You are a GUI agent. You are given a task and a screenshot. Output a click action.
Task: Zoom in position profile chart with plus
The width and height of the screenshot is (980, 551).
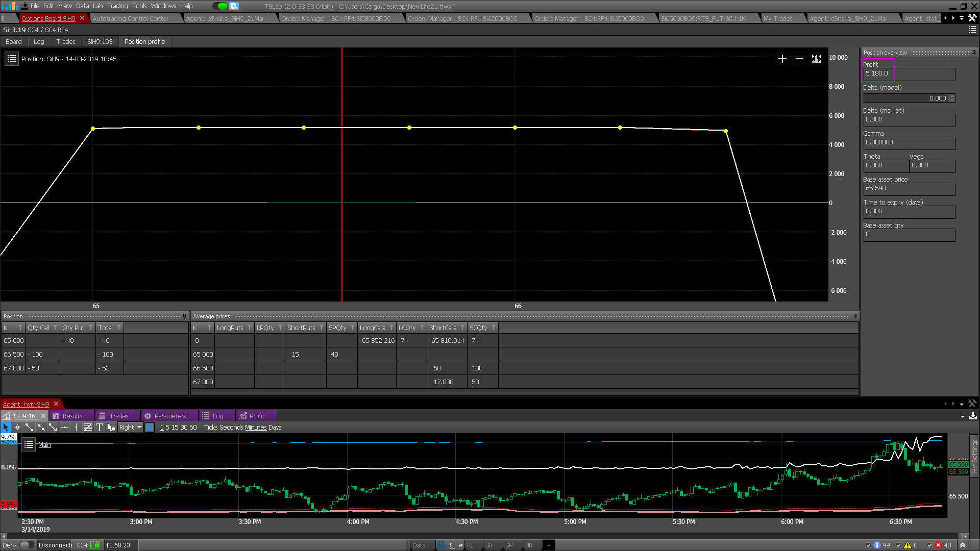point(782,59)
